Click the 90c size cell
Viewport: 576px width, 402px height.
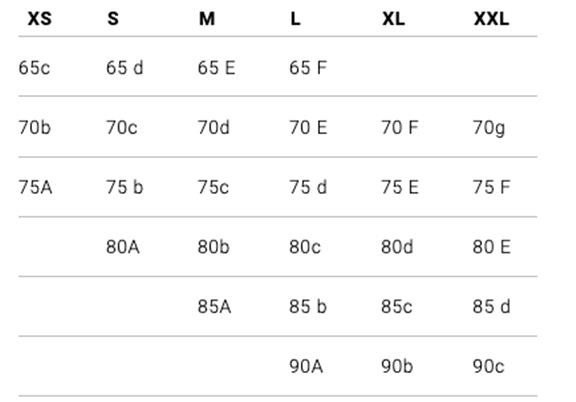[x=489, y=367]
